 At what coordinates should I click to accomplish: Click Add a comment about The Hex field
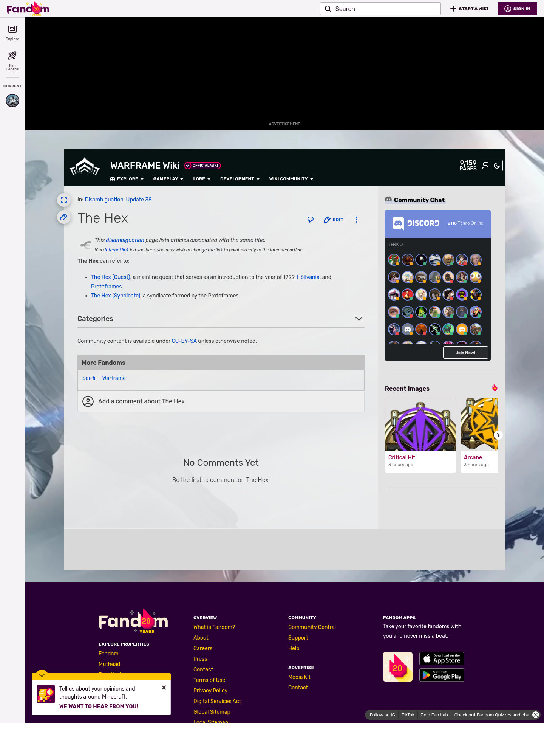coord(221,401)
